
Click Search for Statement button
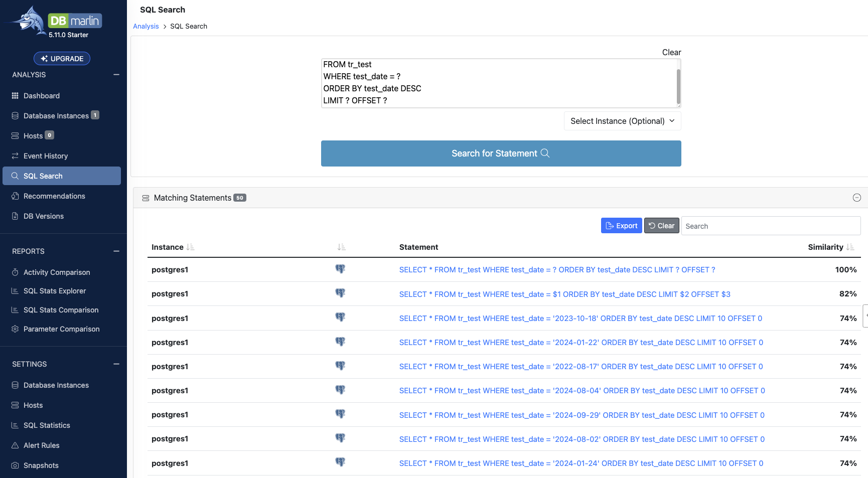(x=501, y=153)
